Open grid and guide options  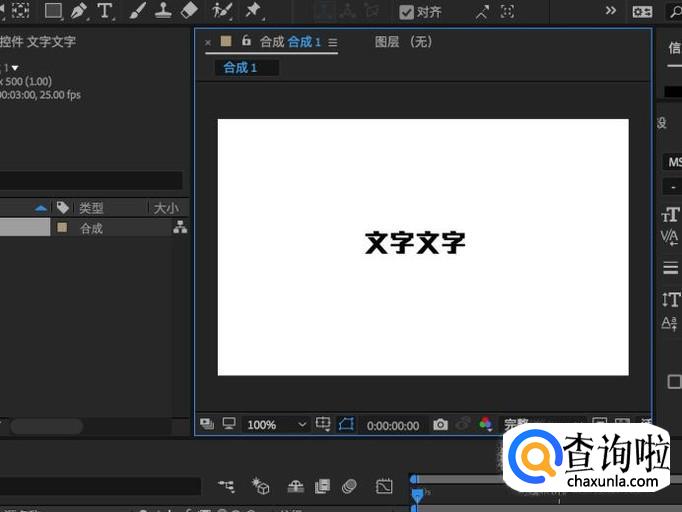click(323, 424)
